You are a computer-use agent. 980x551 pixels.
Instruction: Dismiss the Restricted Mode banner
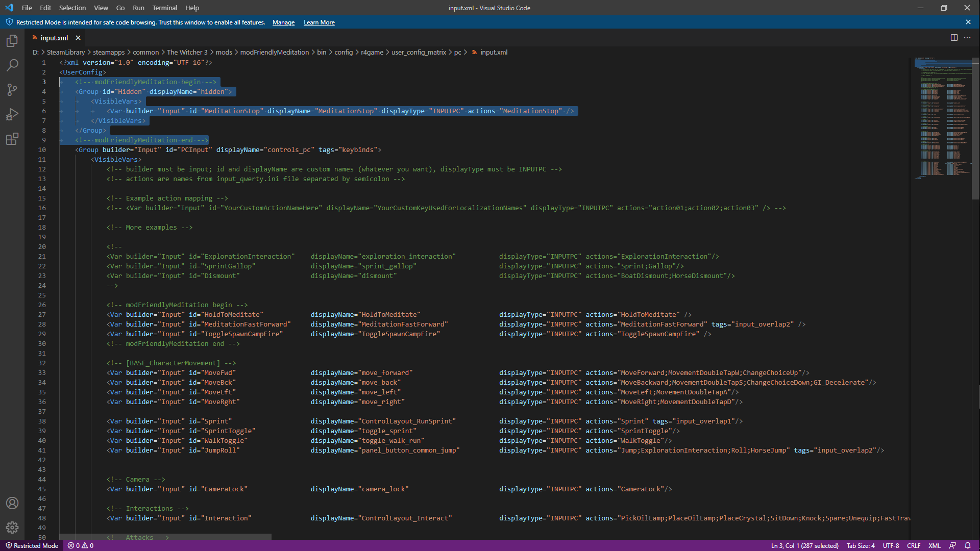[x=968, y=22]
